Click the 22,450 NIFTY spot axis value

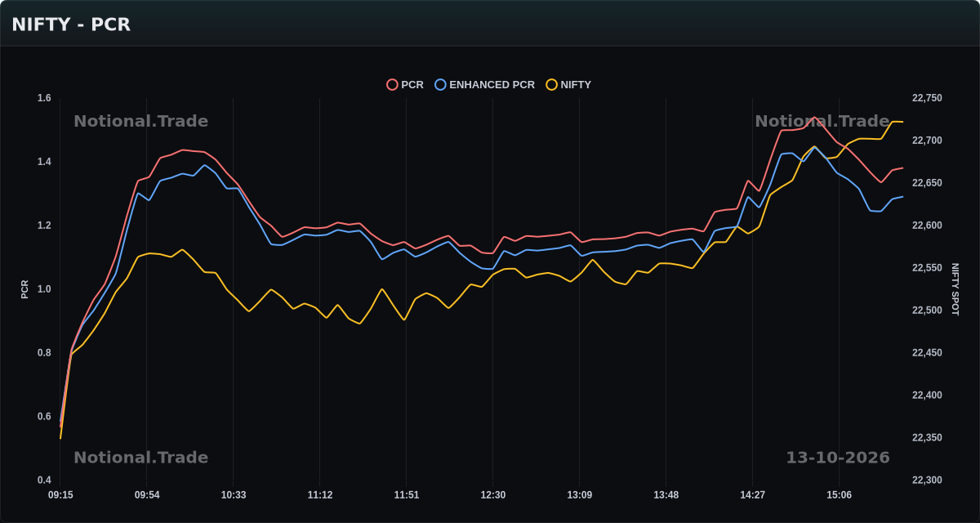click(x=927, y=353)
